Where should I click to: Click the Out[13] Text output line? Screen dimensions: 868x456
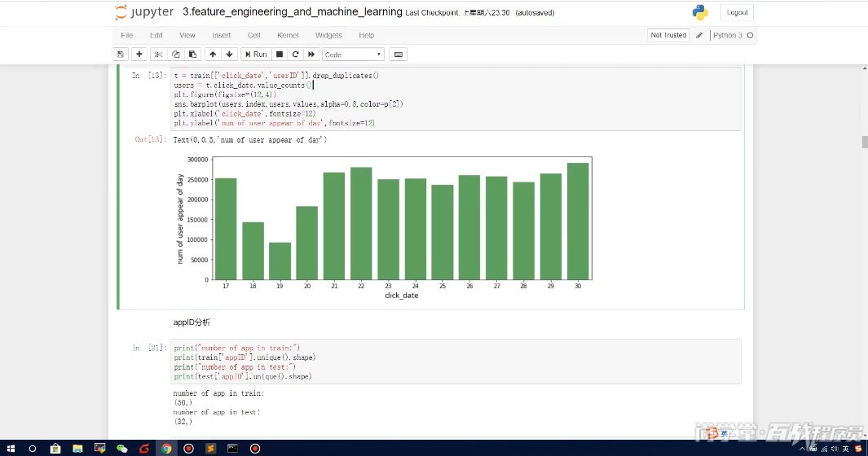pyautogui.click(x=249, y=140)
